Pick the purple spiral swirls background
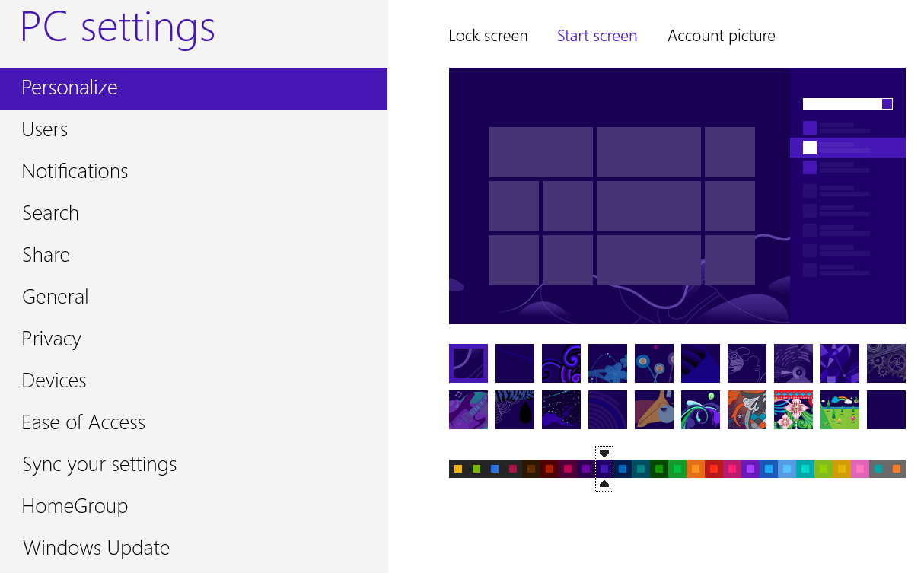Screen dimensions: 924x573 [x=561, y=363]
